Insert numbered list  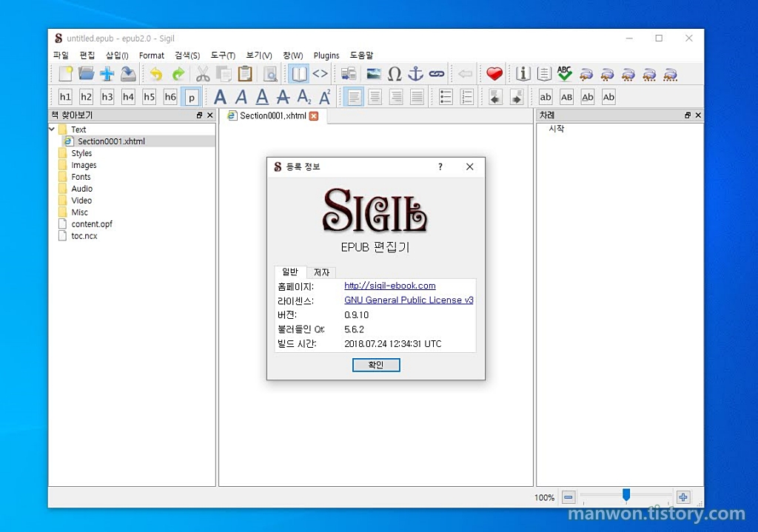click(x=466, y=97)
